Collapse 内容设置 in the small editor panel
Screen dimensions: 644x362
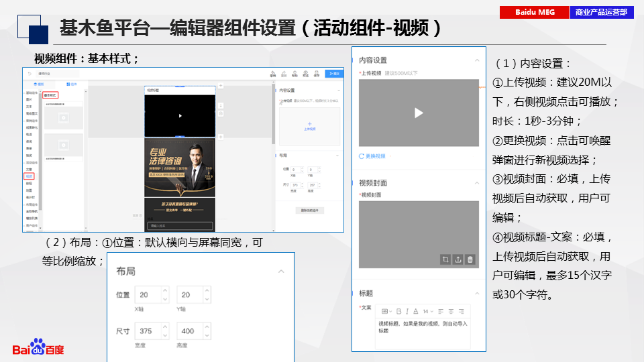(339, 90)
